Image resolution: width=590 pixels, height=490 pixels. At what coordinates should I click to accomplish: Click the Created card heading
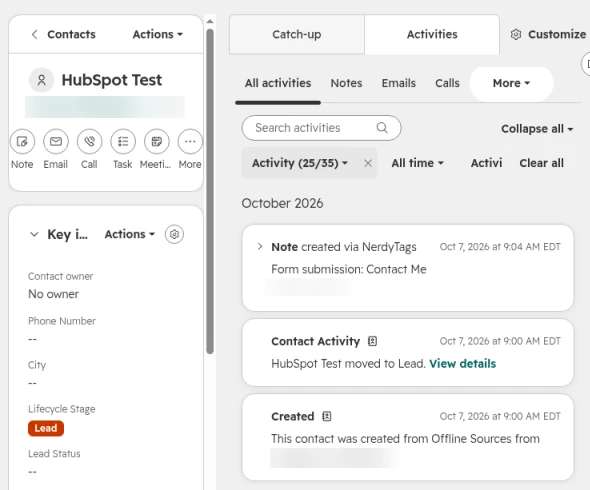(x=293, y=416)
